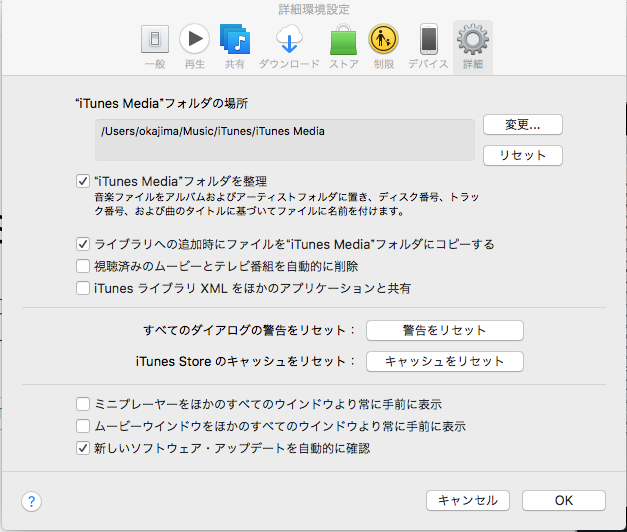The image size is (627, 532).
Task: Enable 視聴済みのムービーとテレビ番組を自動的に削除
Action: coord(83,266)
